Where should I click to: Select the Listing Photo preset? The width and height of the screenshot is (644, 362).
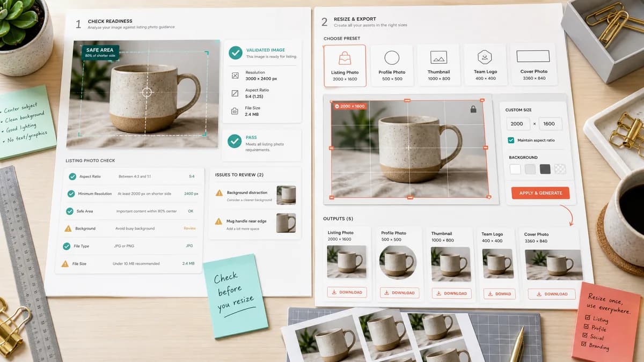pos(345,65)
